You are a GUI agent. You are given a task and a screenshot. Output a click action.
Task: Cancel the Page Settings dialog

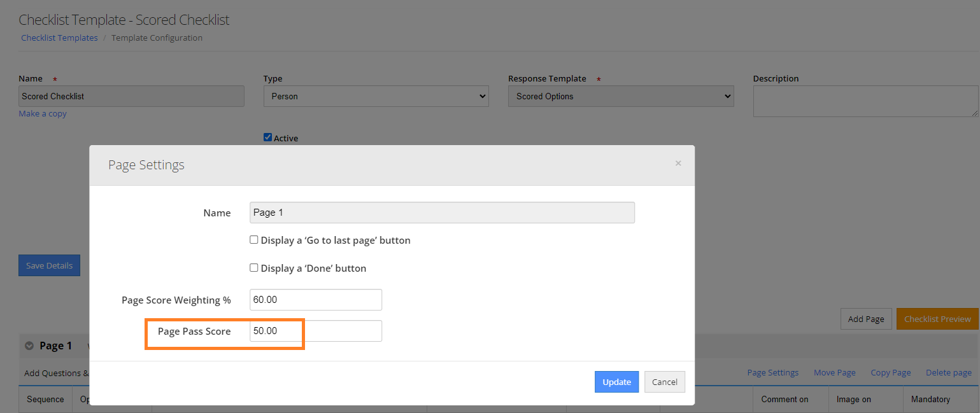point(664,382)
